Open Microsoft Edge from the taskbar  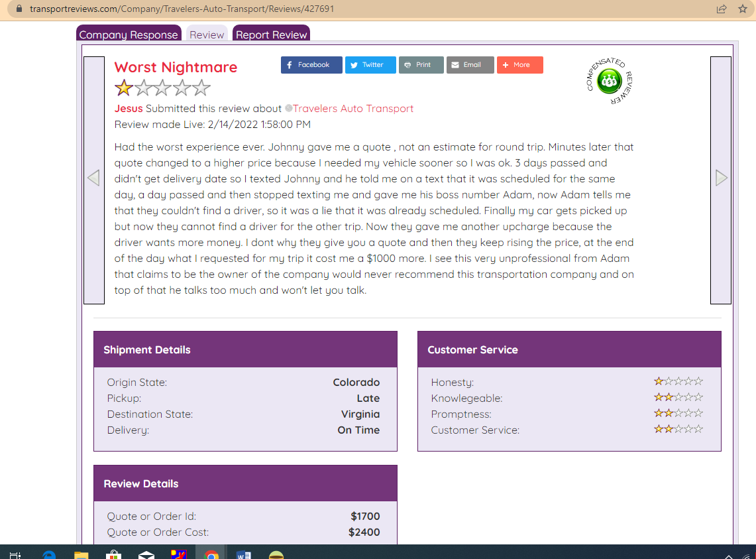48,554
